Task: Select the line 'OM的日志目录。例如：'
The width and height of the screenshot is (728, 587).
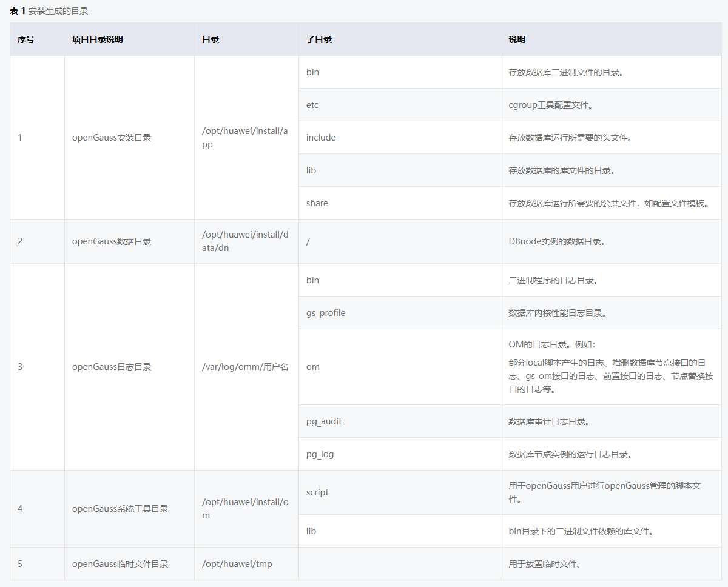Action: point(552,344)
